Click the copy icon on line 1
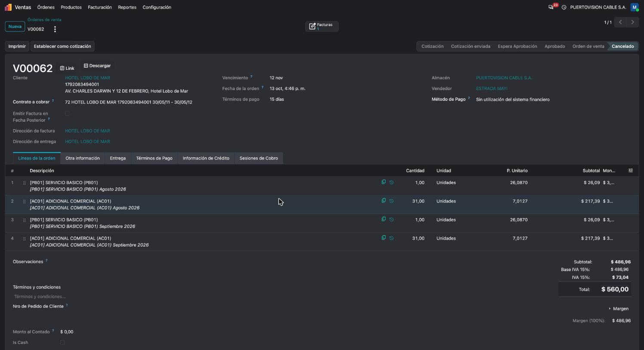The width and height of the screenshot is (644, 350). point(384,182)
